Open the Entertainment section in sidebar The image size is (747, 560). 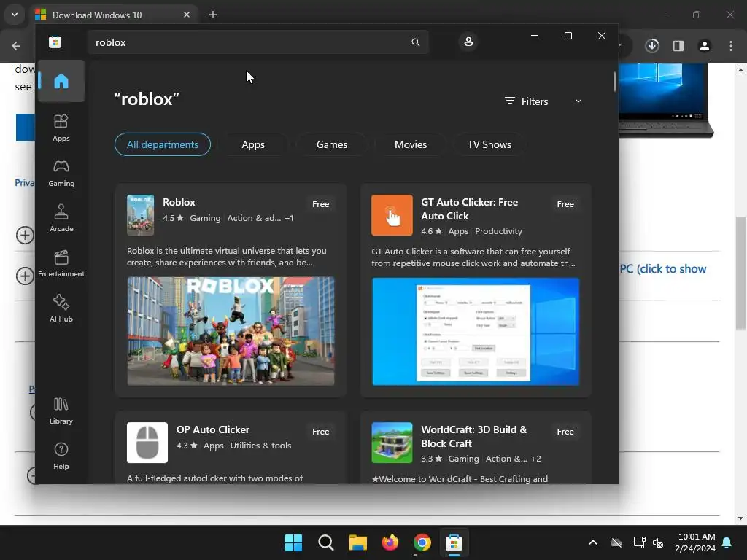point(61,263)
